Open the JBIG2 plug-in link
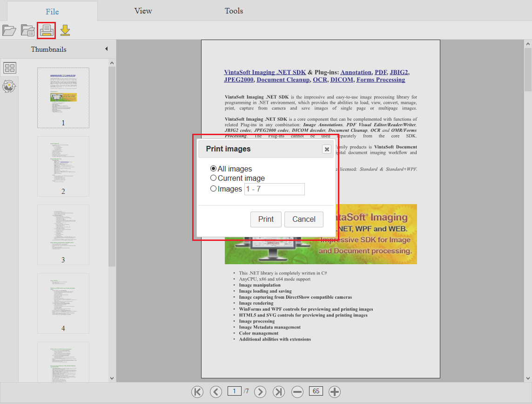This screenshot has width=532, height=404. pyautogui.click(x=399, y=72)
